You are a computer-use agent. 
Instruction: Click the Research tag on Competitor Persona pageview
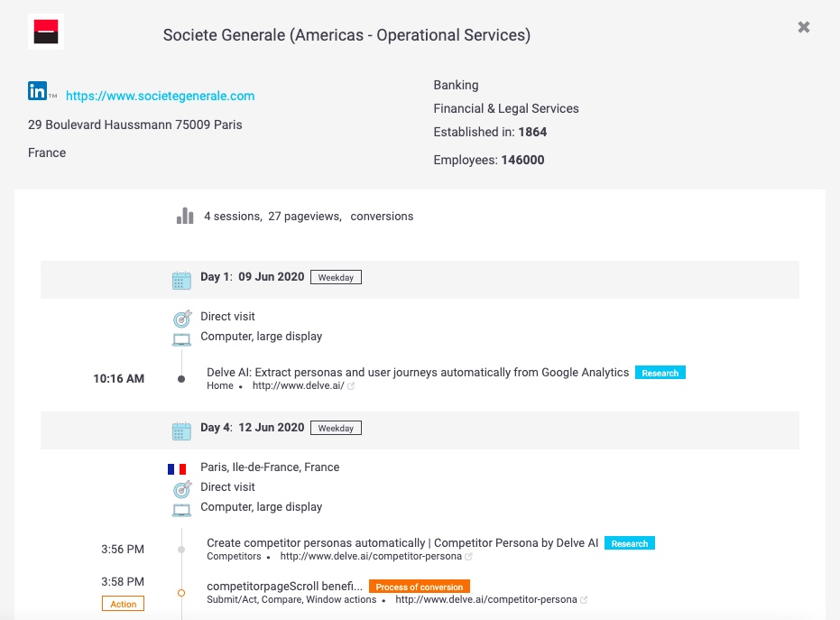click(x=630, y=543)
